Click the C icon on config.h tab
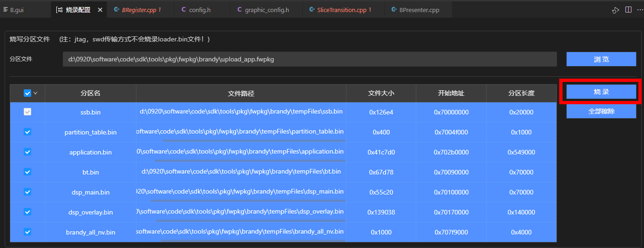This screenshot has width=644, height=248. click(x=183, y=10)
